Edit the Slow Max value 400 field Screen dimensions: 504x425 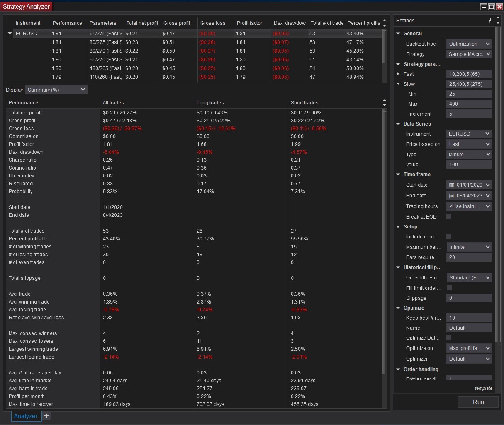(x=469, y=104)
